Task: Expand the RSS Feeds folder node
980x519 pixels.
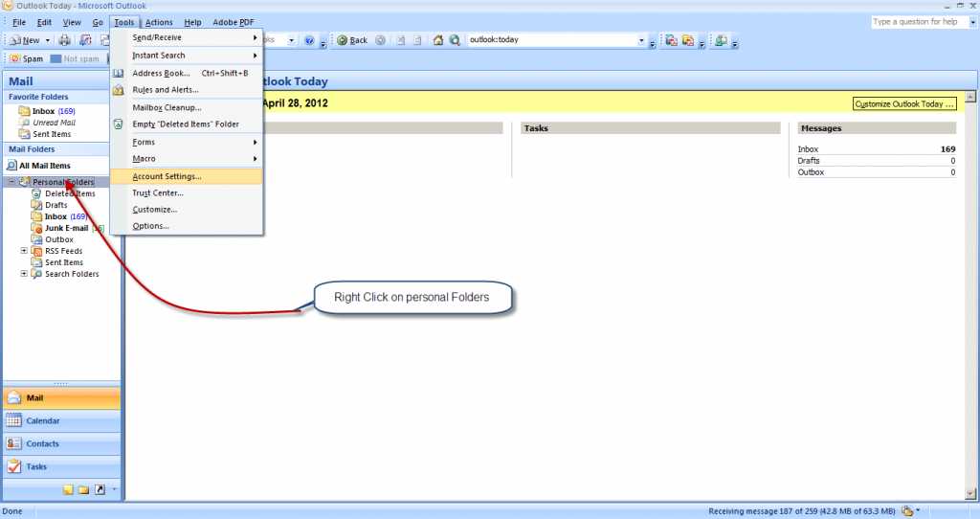Action: point(24,251)
